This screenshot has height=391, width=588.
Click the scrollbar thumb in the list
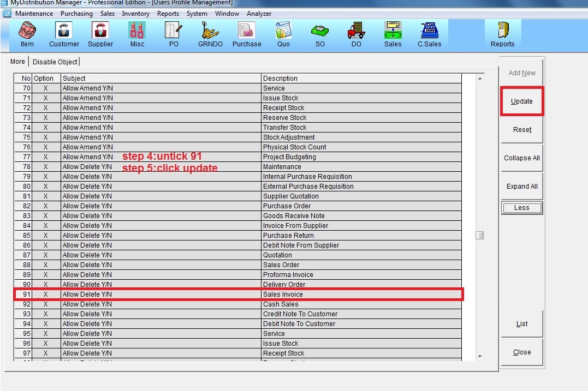pos(479,236)
